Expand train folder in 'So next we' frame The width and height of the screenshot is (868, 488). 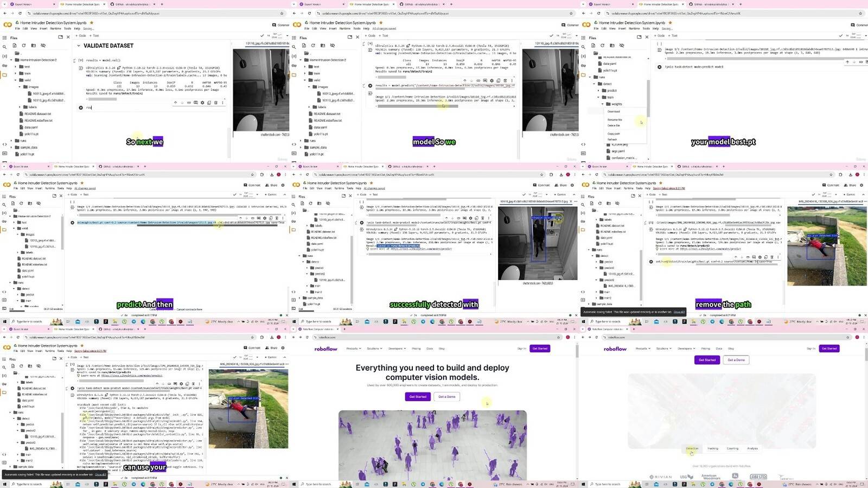pos(16,73)
